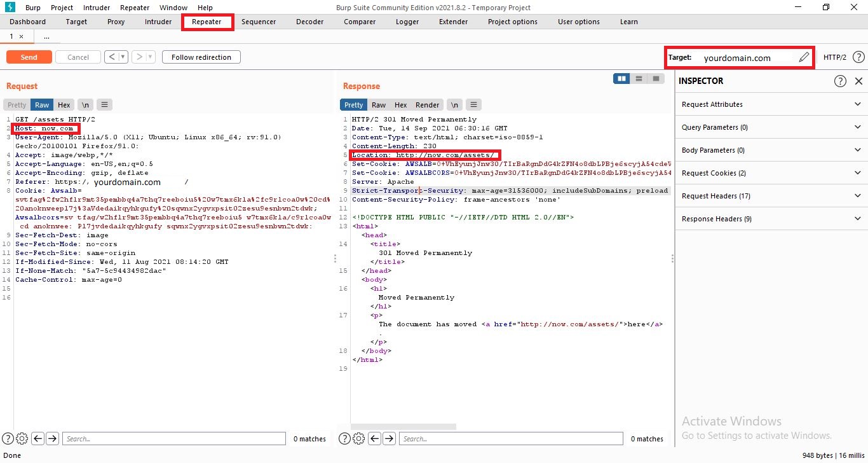Switch to the Logger tab
Image resolution: width=868 pixels, height=463 pixels.
coord(407,22)
